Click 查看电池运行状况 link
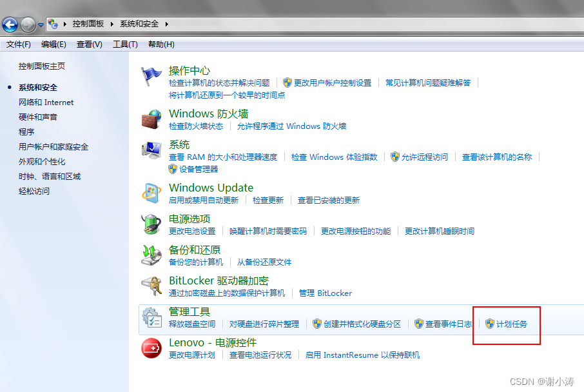This screenshot has width=584, height=392. coord(260,355)
